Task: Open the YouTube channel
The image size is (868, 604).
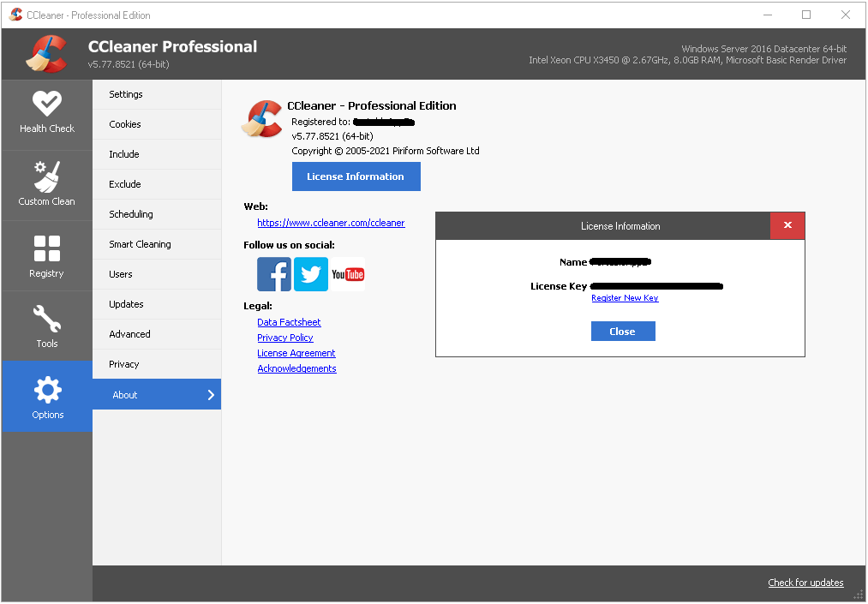Action: [347, 274]
